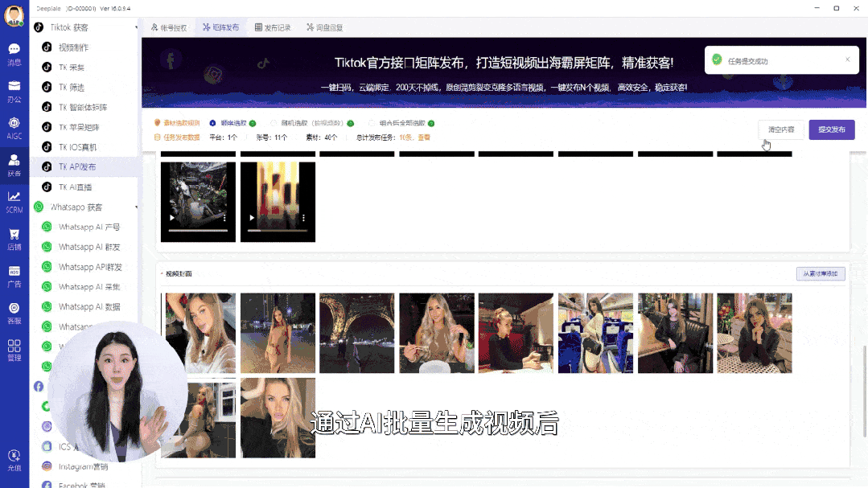Click TikTok icon beside 视频制作
Image resolution: width=868 pixels, height=488 pixels.
(47, 47)
